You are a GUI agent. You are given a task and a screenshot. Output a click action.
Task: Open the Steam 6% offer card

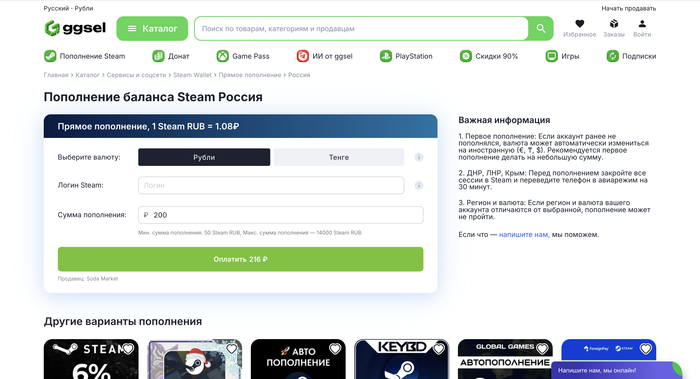pyautogui.click(x=91, y=359)
